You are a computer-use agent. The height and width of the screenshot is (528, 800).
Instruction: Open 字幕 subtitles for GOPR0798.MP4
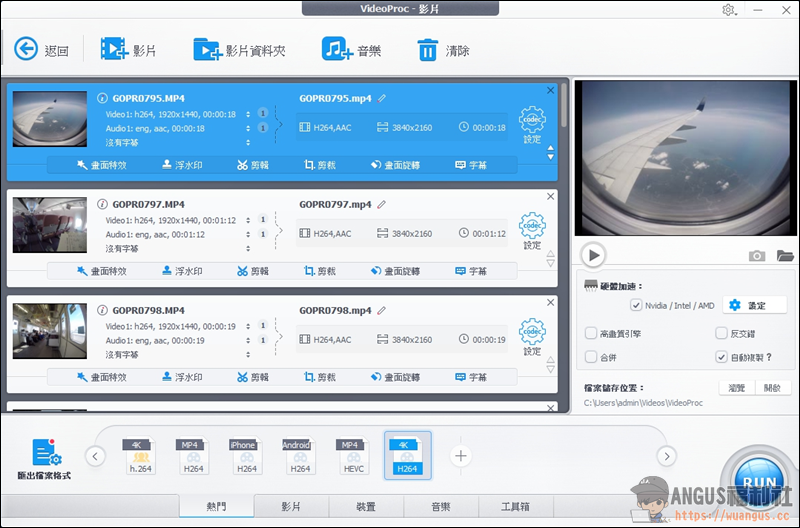coord(471,377)
